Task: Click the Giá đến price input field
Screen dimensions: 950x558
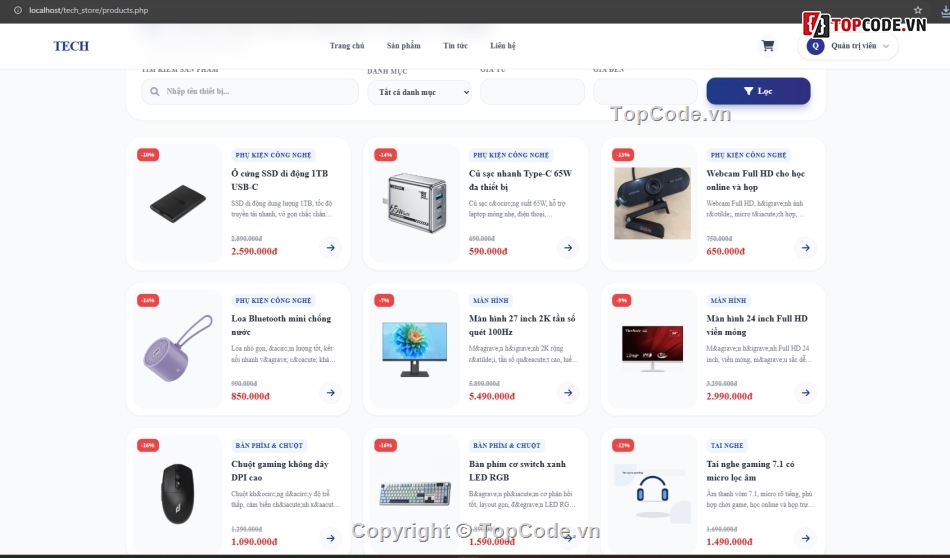Action: click(645, 91)
